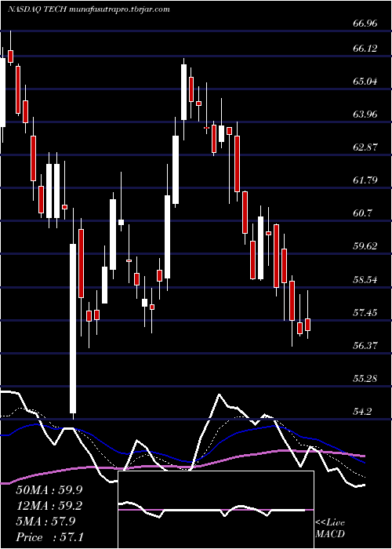Image resolution: width=392 pixels, height=549 pixels.
Task: Click the Price : 57.1 legend entry
Action: pos(50,537)
